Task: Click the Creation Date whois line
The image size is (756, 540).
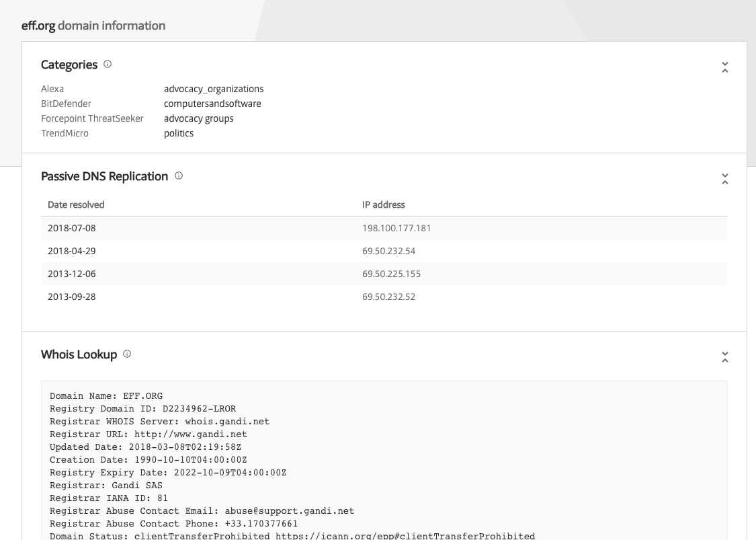Action: pos(148,460)
